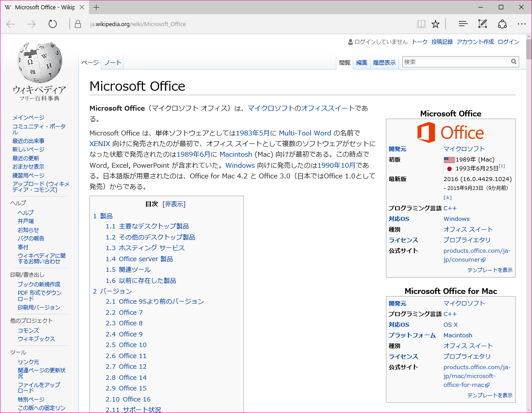Click the Japan flag icon in infobox
The height and width of the screenshot is (413, 532).
449,169
